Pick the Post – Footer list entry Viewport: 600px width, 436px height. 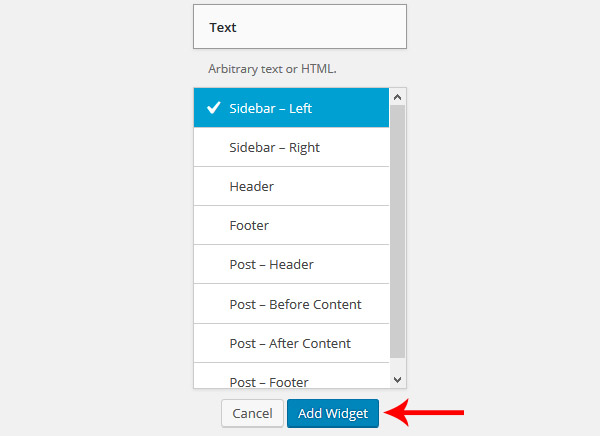(291, 376)
